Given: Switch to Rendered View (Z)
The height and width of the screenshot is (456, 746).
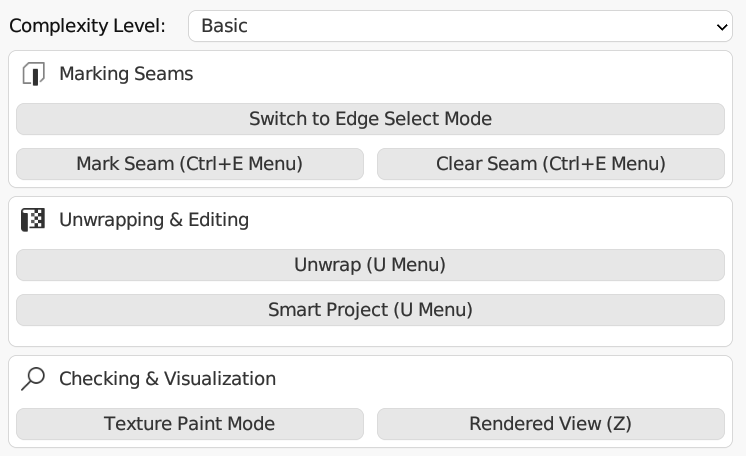Looking at the screenshot, I should coord(550,424).
